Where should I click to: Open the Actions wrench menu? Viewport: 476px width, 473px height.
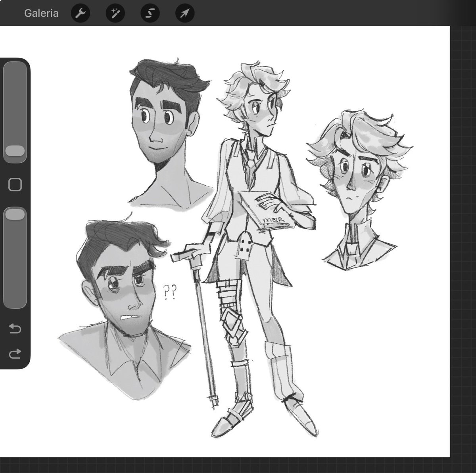(81, 13)
